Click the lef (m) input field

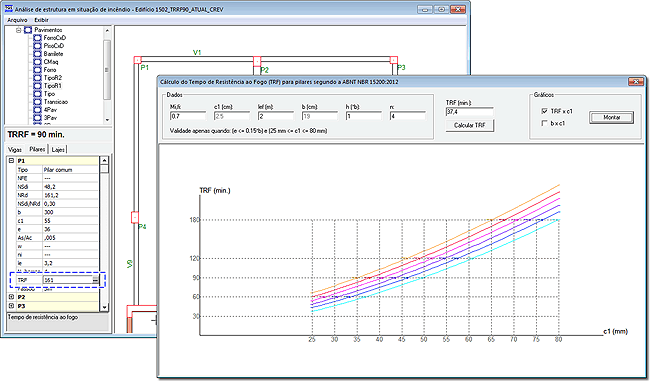pyautogui.click(x=276, y=116)
